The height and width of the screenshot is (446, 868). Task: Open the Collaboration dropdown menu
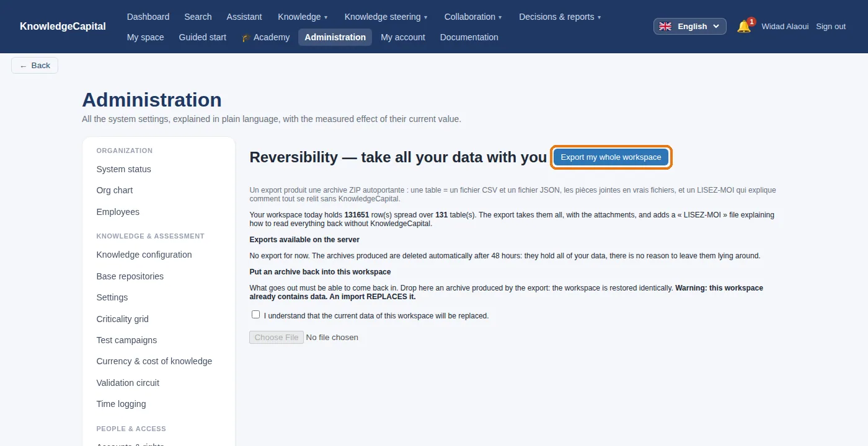click(x=473, y=17)
